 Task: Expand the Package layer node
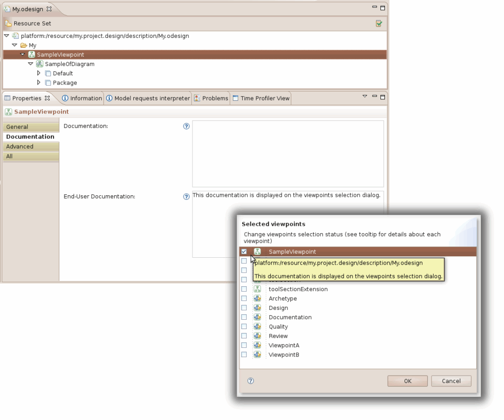[39, 83]
